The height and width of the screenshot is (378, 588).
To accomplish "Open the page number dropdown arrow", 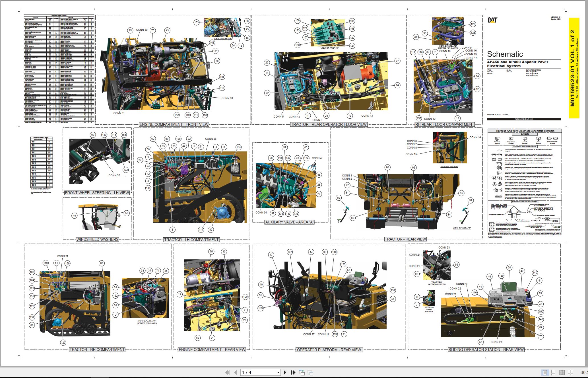I will (x=278, y=373).
